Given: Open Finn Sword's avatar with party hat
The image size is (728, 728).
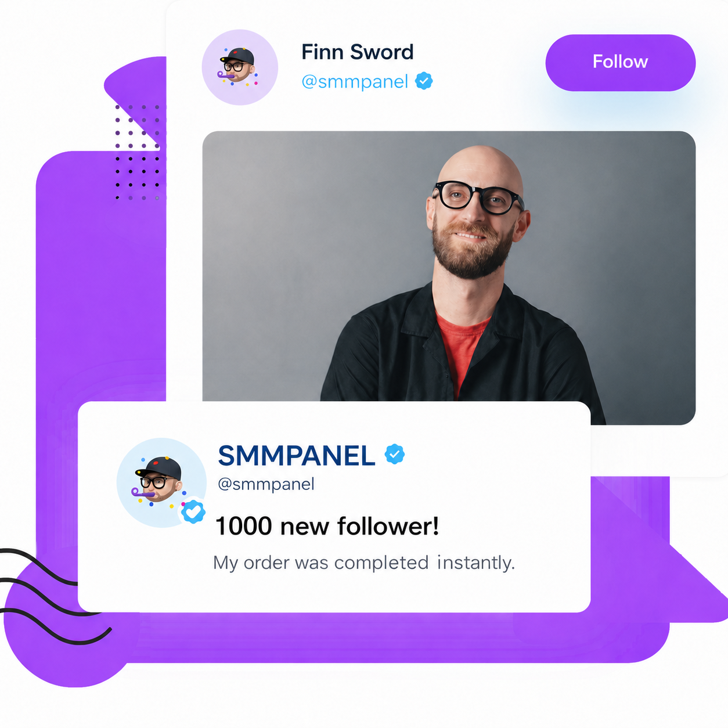Looking at the screenshot, I should 240,67.
